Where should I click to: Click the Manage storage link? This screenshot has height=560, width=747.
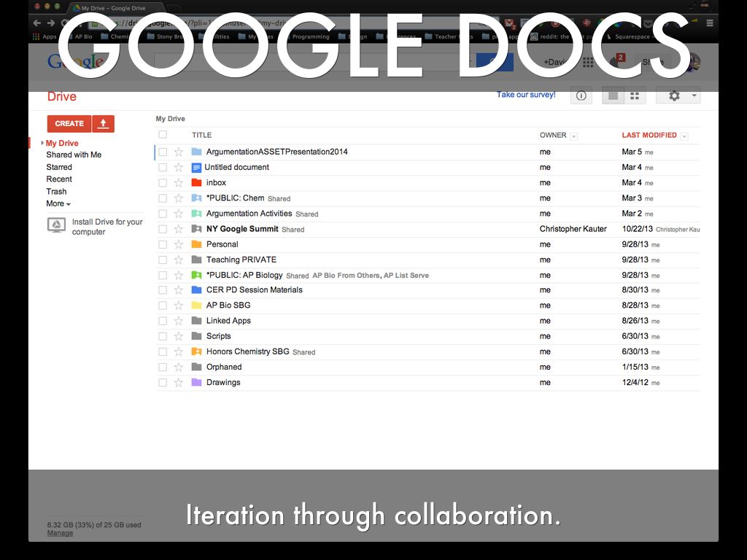point(60,533)
